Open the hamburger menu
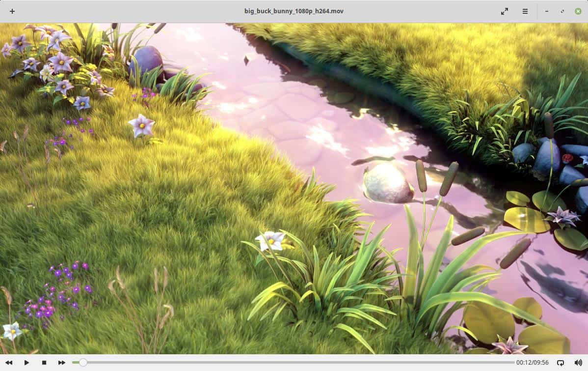The height and width of the screenshot is (371, 588). (x=525, y=11)
